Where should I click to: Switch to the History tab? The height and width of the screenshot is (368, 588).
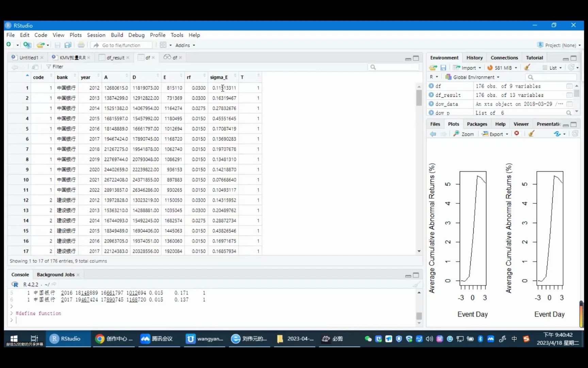coord(474,58)
